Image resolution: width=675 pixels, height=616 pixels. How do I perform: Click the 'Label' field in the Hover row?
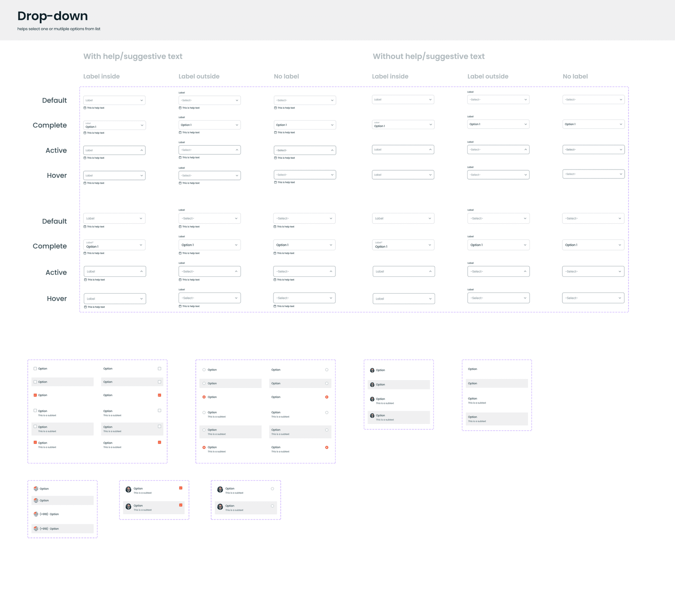coord(114,175)
